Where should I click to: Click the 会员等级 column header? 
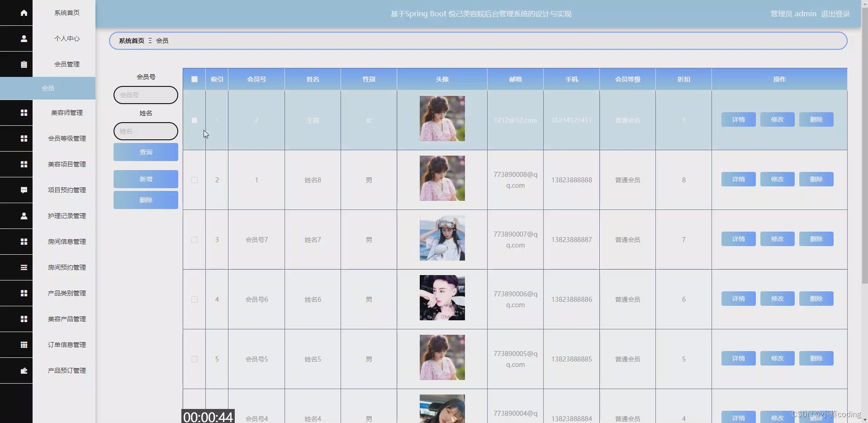[x=627, y=79]
